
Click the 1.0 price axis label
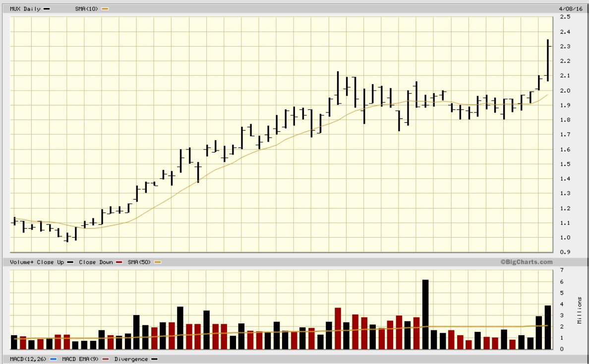pyautogui.click(x=565, y=238)
